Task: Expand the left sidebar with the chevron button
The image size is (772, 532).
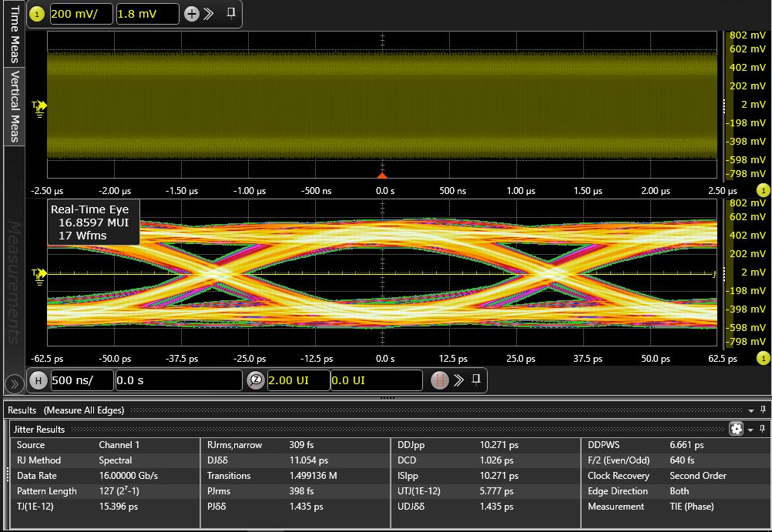Action: click(13, 383)
